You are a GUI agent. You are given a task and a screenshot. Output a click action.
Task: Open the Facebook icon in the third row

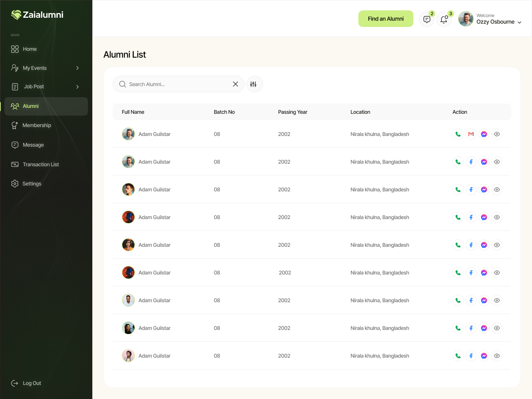coord(471,189)
